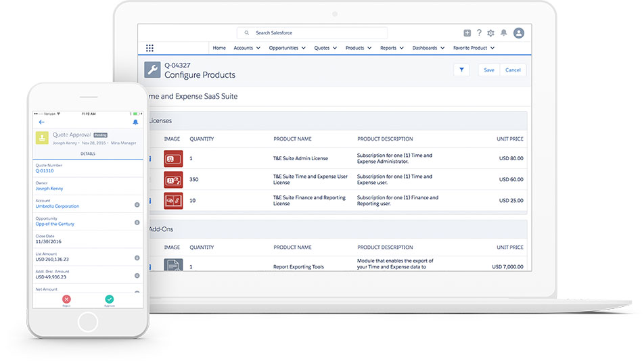This screenshot has height=361, width=644.
Task: Open the Accounts tab label
Action: point(243,48)
